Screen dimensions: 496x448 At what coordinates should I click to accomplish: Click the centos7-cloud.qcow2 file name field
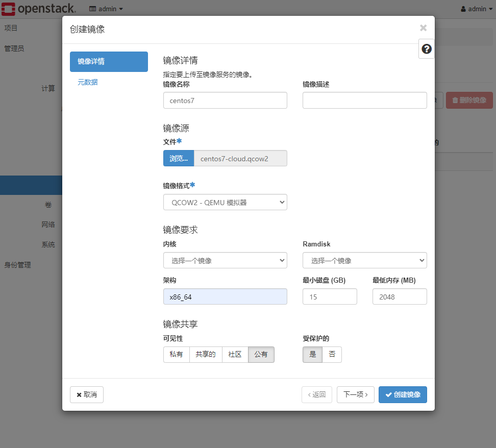point(240,158)
